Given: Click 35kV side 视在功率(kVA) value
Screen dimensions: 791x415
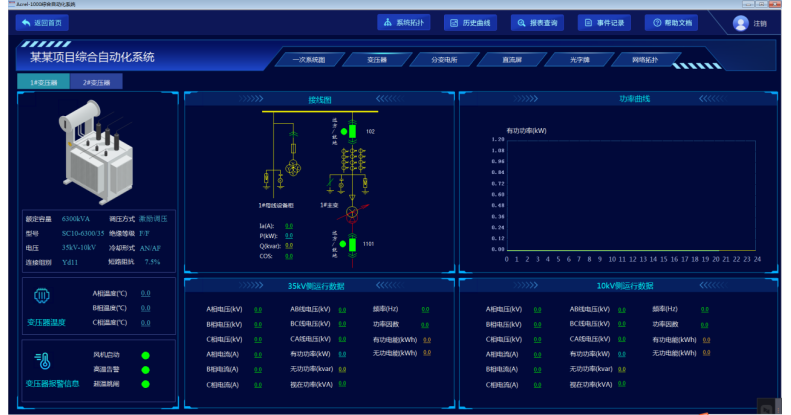Looking at the screenshot, I should point(342,384).
